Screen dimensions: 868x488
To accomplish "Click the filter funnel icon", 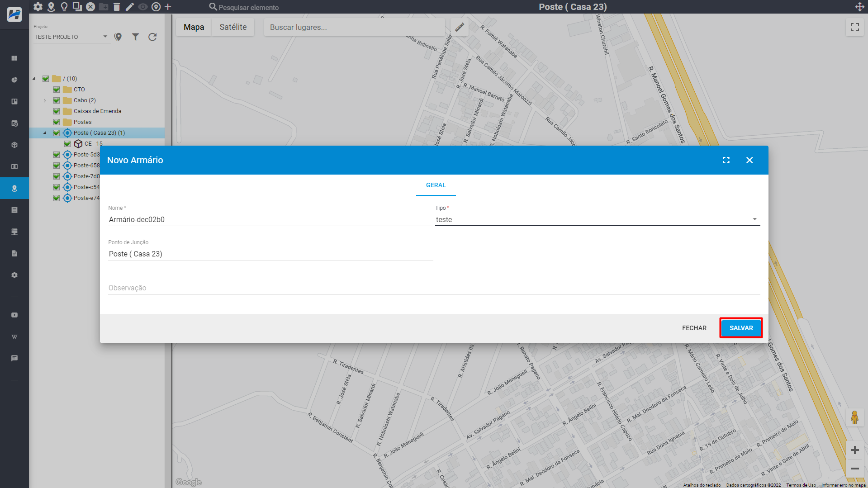I will click(135, 37).
